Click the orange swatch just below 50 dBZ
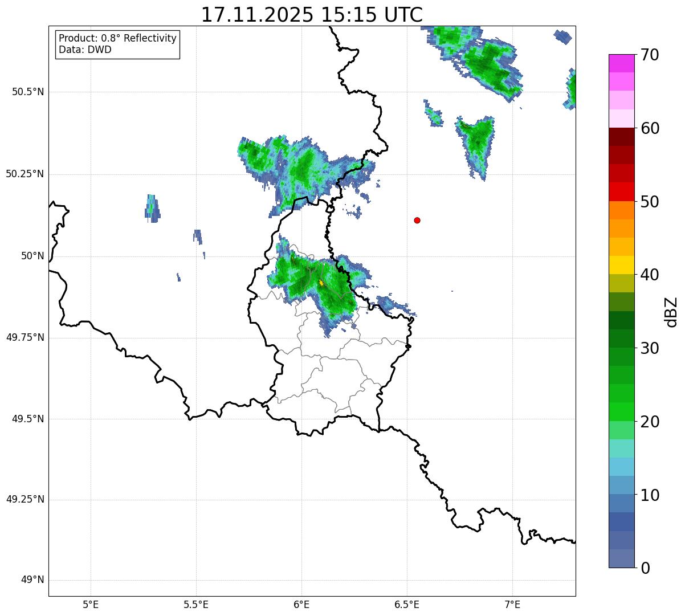The image size is (685, 616). click(x=622, y=210)
